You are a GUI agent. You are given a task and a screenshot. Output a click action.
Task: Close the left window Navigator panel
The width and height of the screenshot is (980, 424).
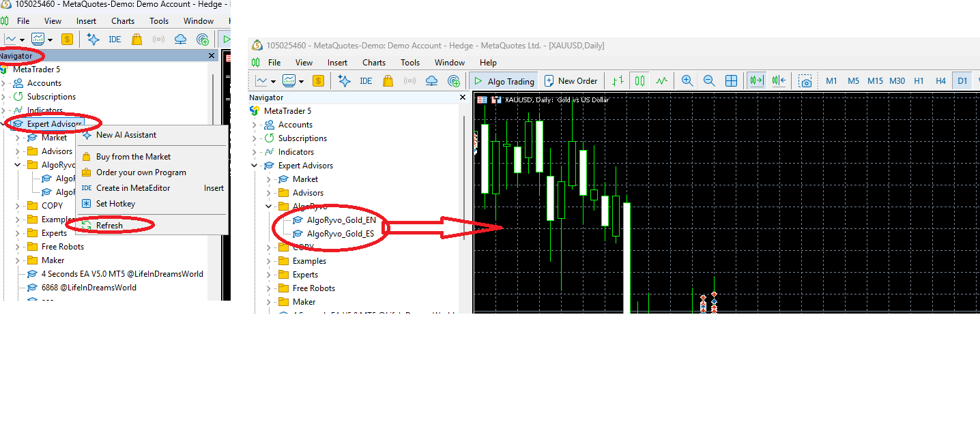click(212, 56)
